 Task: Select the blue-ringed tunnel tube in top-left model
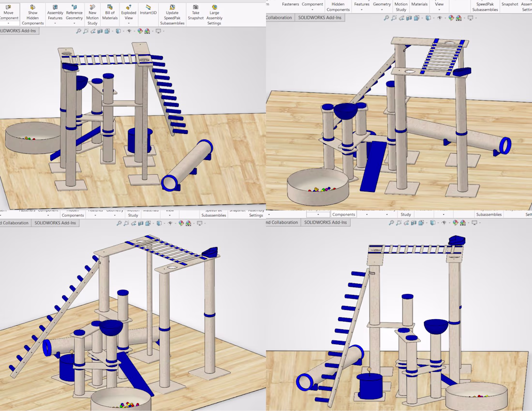pos(187,165)
